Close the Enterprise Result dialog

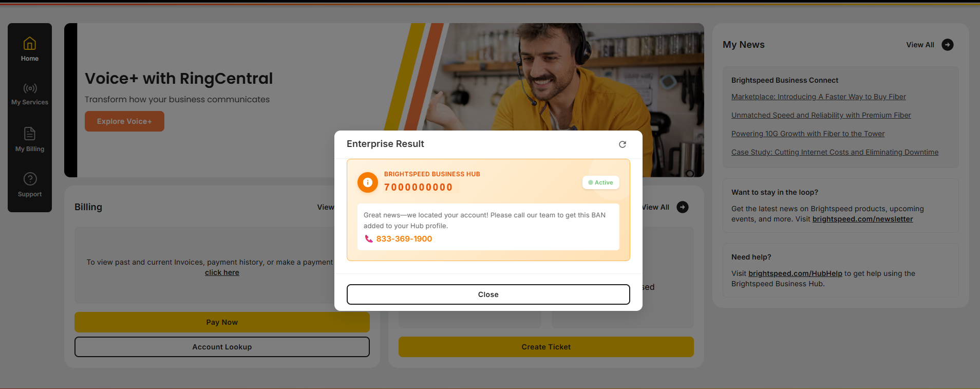pos(488,294)
